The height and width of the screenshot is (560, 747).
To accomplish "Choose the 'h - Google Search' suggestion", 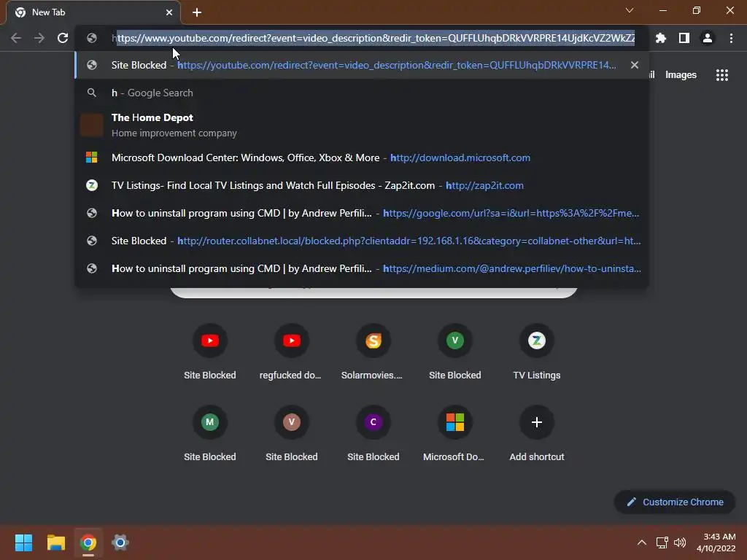I will pos(362,93).
